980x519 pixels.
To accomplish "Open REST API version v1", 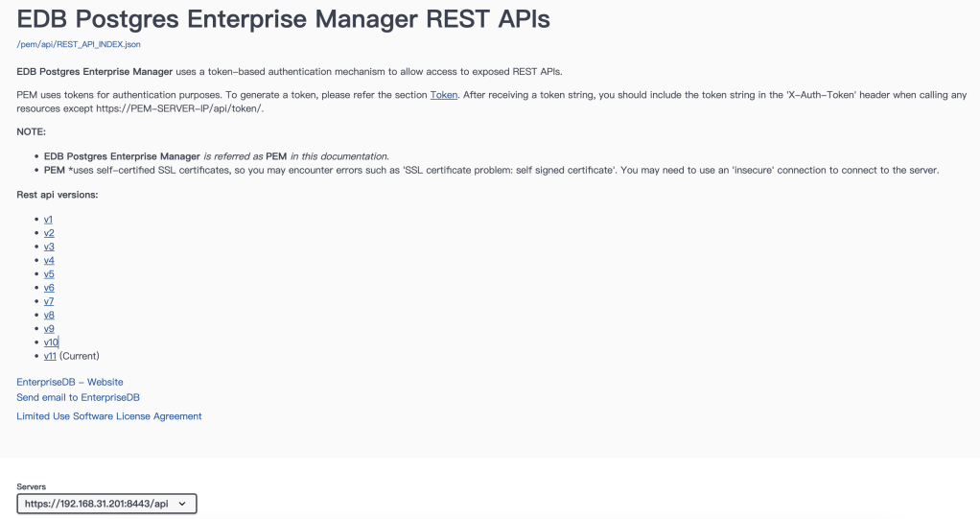I will (48, 220).
